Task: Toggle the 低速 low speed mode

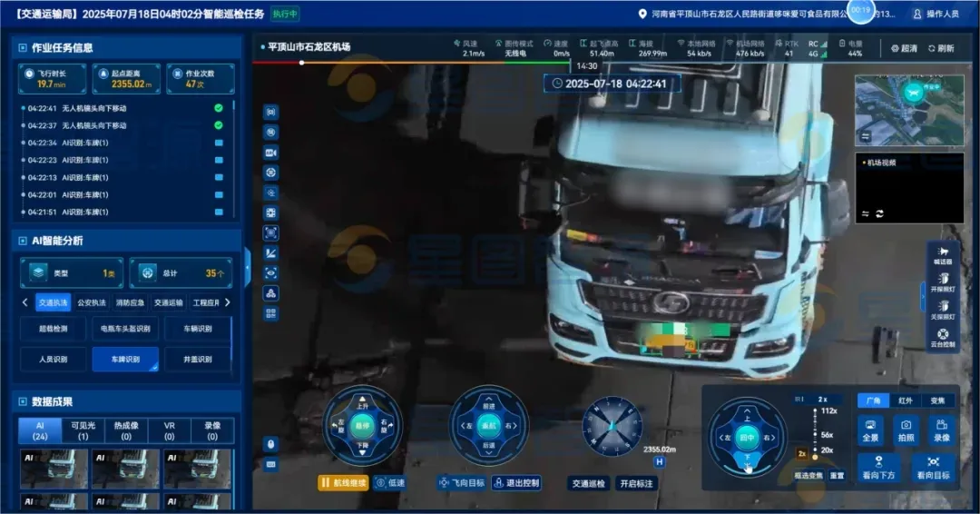Action: [393, 483]
